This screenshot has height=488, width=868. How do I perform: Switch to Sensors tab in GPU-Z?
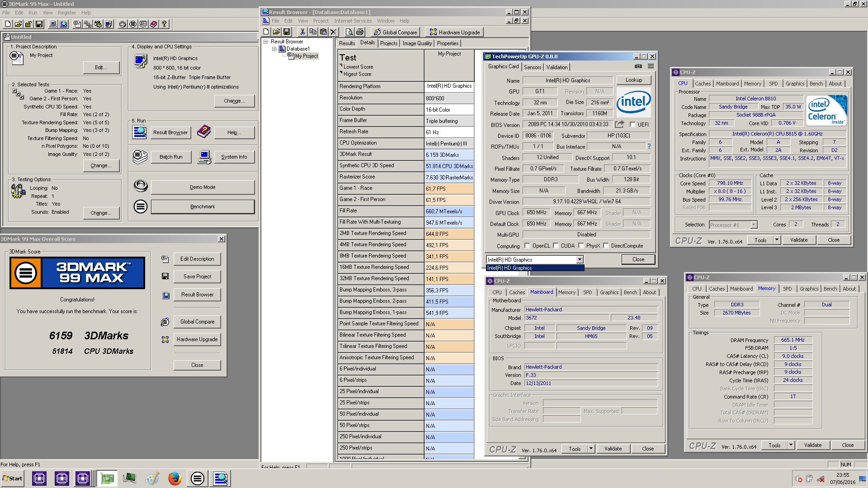click(533, 67)
